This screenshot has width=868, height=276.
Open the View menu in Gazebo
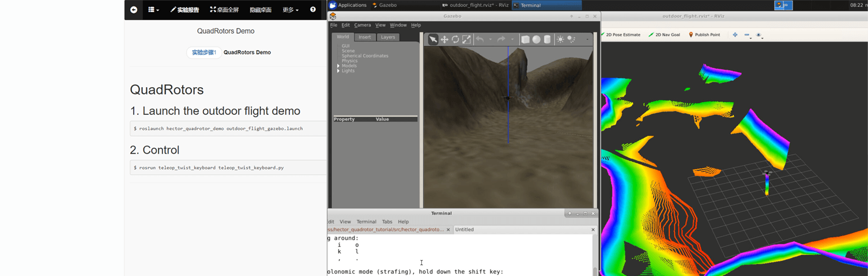[380, 25]
